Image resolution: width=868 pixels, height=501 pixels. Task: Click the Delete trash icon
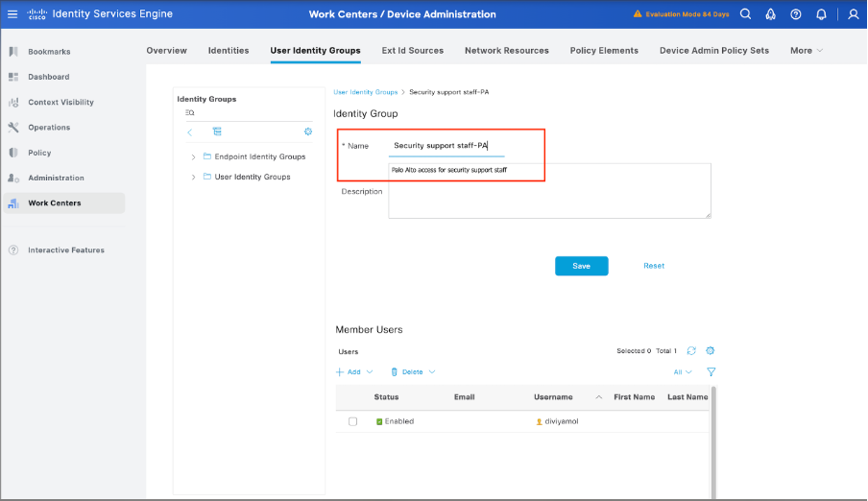(x=394, y=372)
